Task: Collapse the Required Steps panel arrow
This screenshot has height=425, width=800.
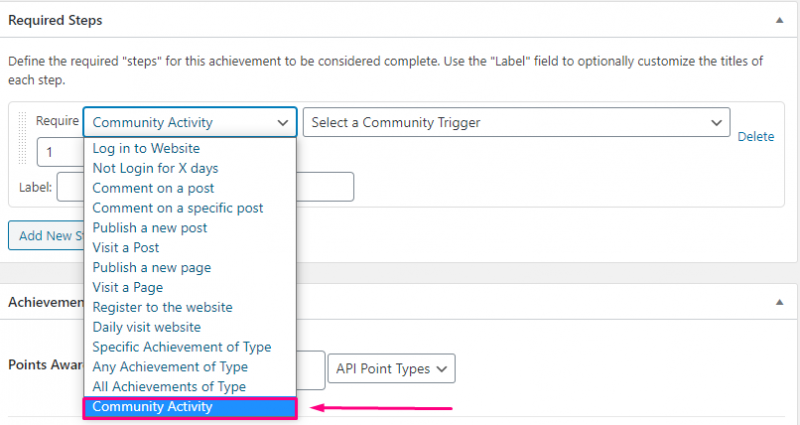Action: pos(779,20)
